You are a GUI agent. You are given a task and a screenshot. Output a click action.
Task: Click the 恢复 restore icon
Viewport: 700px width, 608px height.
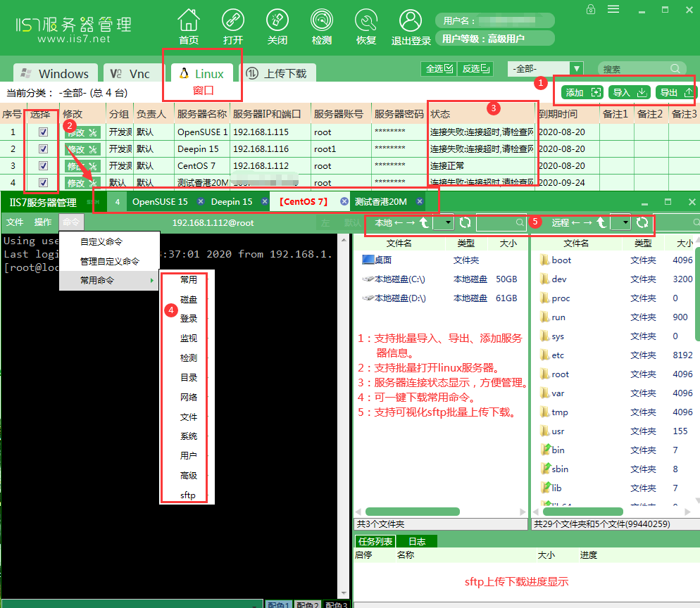tap(365, 21)
